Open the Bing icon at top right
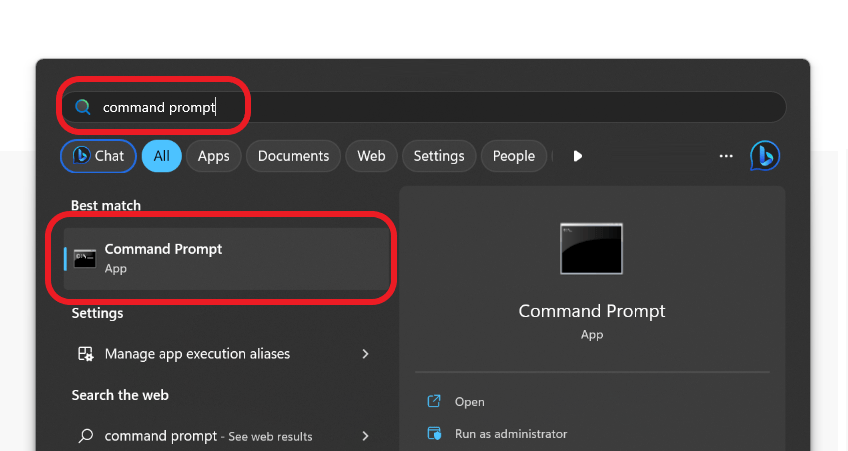The width and height of the screenshot is (848, 451). (765, 156)
